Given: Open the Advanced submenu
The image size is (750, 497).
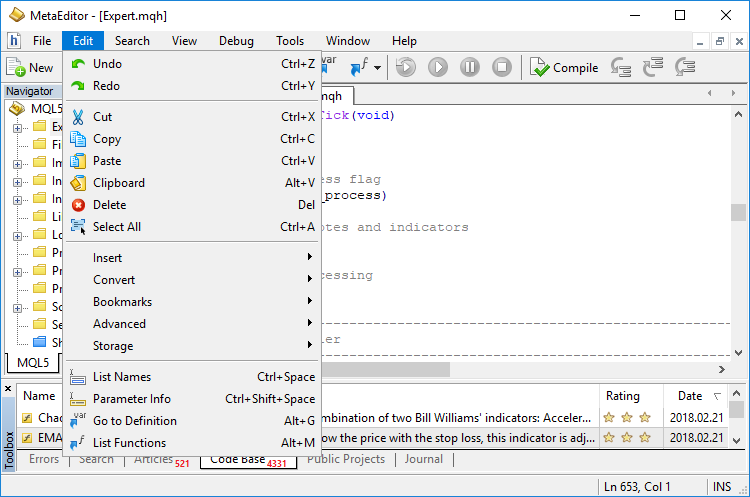Looking at the screenshot, I should tap(191, 324).
